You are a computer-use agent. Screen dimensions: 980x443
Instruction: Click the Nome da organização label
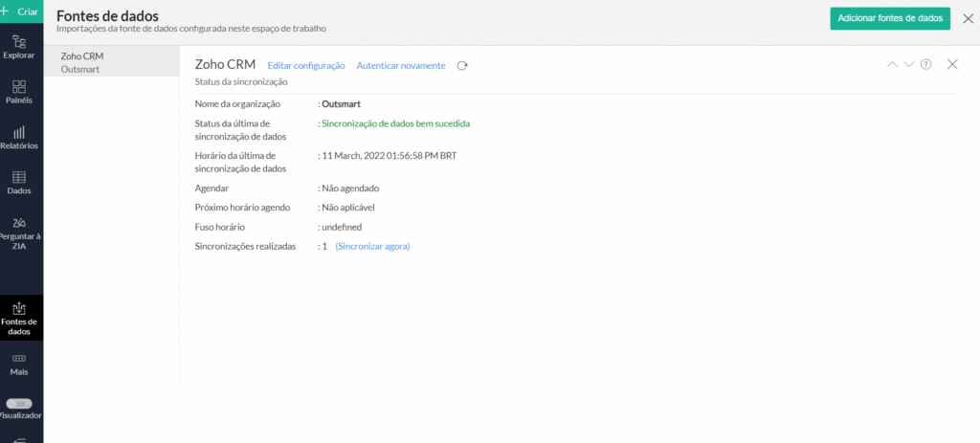[x=237, y=103]
